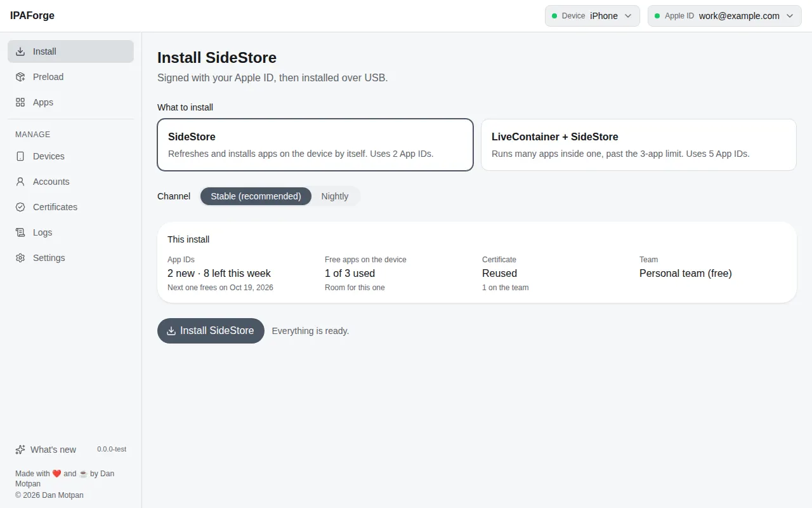Click the Settings gear icon
Screen dimensions: 812x508
pos(20,258)
